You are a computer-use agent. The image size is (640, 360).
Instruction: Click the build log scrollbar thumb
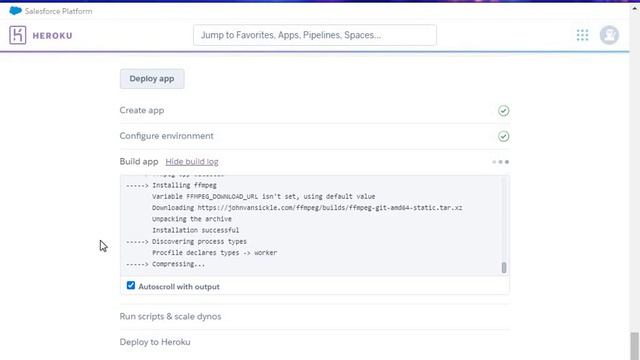point(504,268)
